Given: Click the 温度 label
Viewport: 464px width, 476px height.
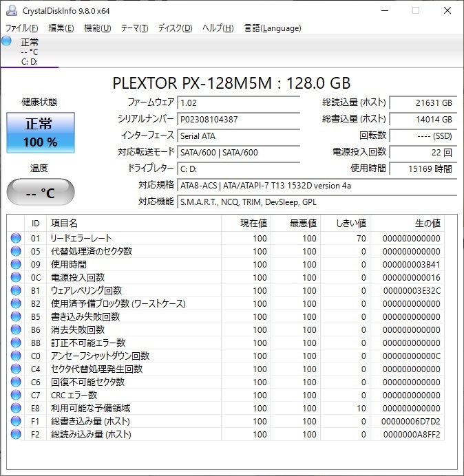Looking at the screenshot, I should (x=39, y=168).
